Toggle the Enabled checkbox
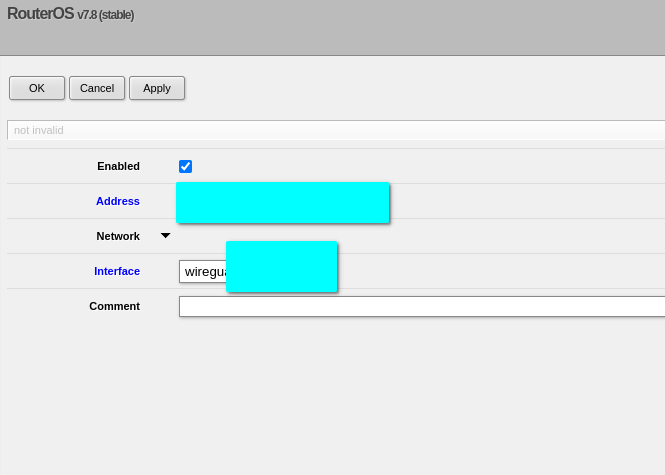This screenshot has height=475, width=665. 185,166
